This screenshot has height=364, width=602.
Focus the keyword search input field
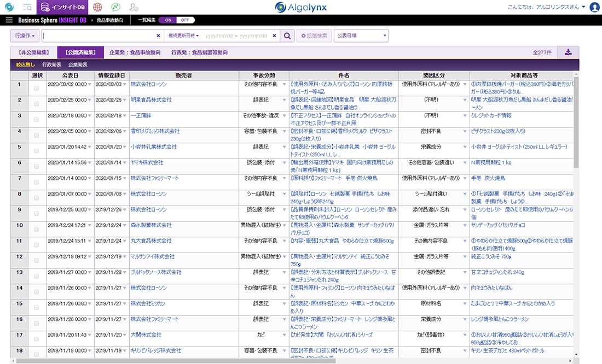click(x=99, y=36)
